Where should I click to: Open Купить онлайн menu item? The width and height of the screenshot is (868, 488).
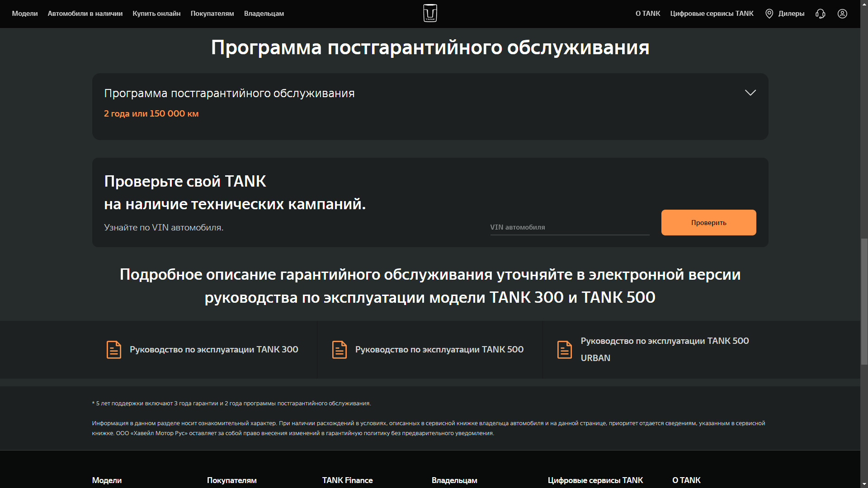[x=156, y=14]
